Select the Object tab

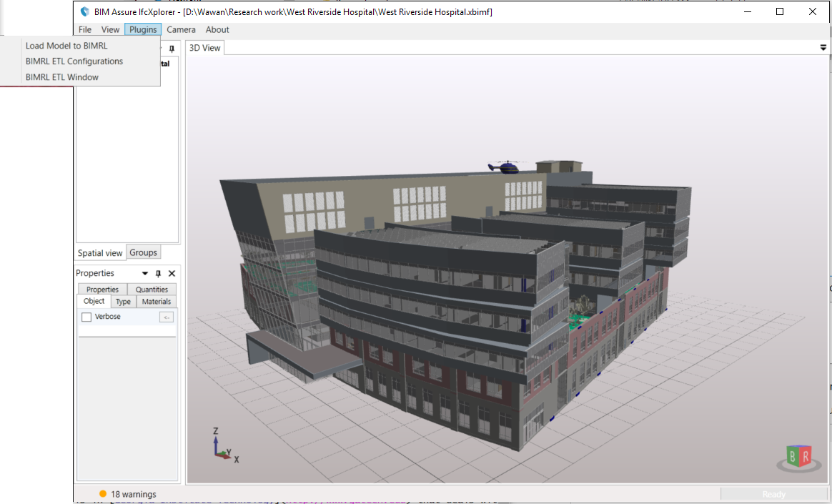point(94,302)
